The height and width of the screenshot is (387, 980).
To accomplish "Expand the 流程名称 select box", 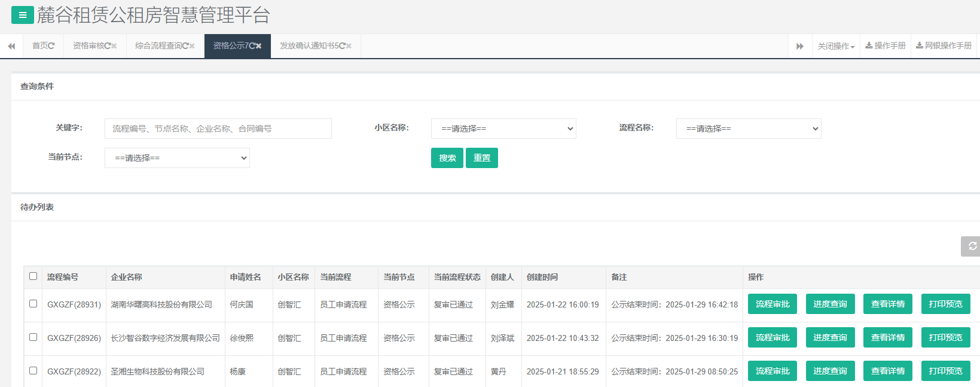I will pyautogui.click(x=749, y=129).
